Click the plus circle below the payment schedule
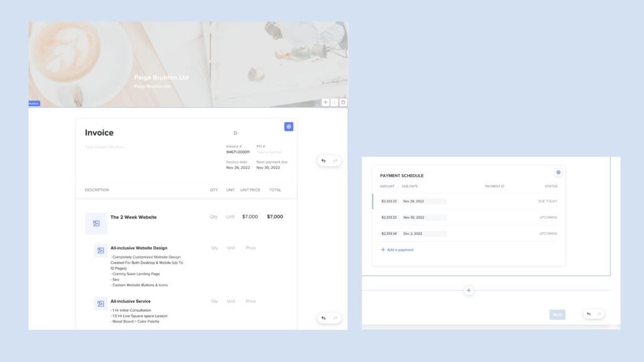The image size is (644, 362). click(469, 290)
